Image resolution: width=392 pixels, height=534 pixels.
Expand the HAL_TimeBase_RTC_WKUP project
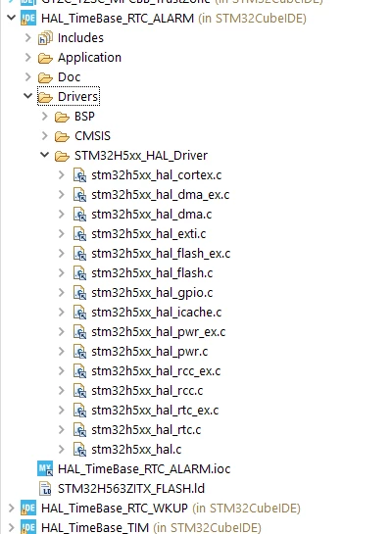[x=12, y=508]
